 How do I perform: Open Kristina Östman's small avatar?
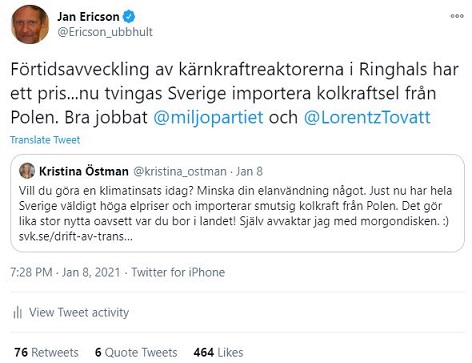[27, 171]
